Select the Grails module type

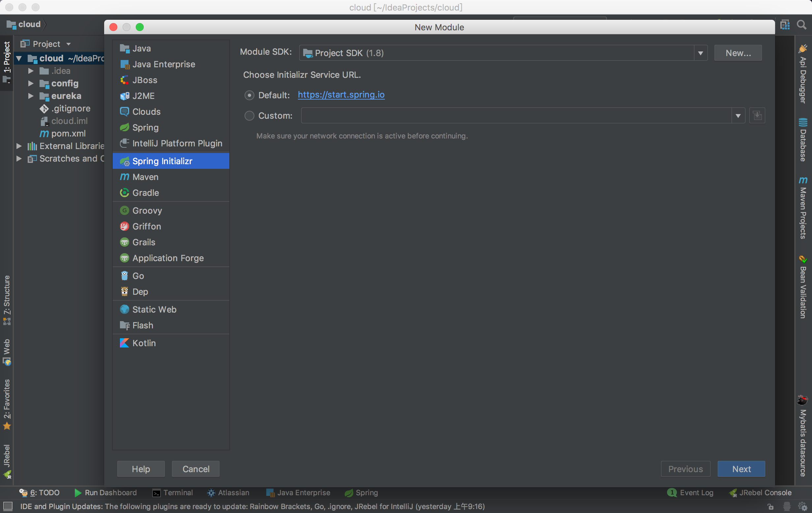pos(143,242)
